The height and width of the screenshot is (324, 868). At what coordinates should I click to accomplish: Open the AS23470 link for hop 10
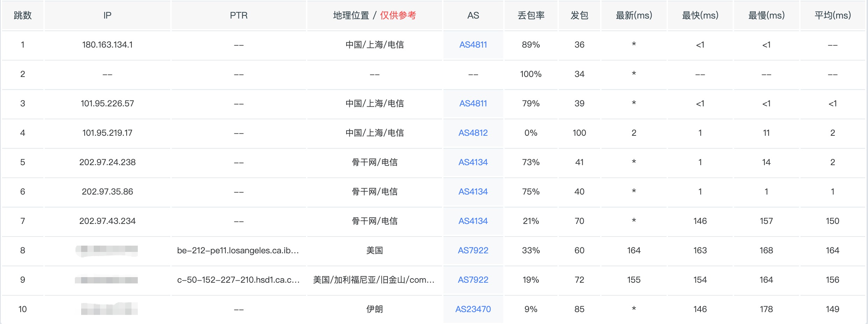pos(473,309)
